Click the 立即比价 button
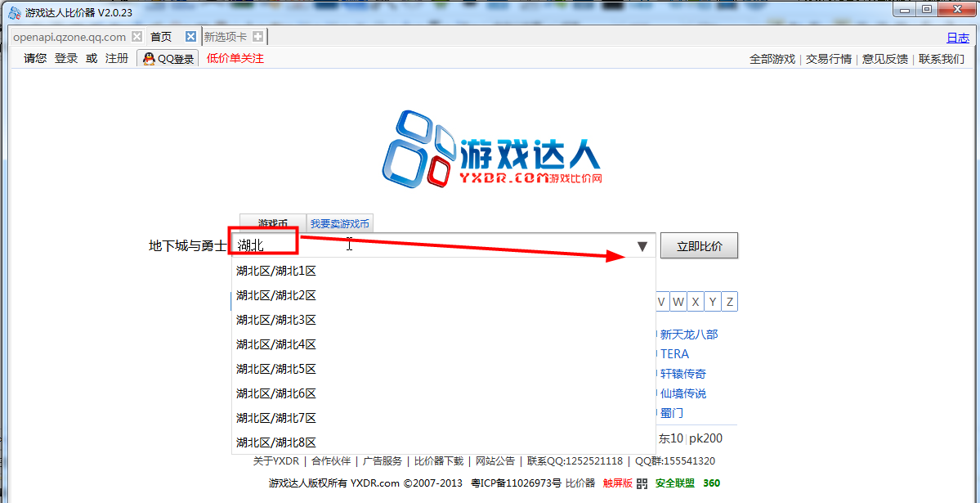This screenshot has height=503, width=980. (x=700, y=246)
